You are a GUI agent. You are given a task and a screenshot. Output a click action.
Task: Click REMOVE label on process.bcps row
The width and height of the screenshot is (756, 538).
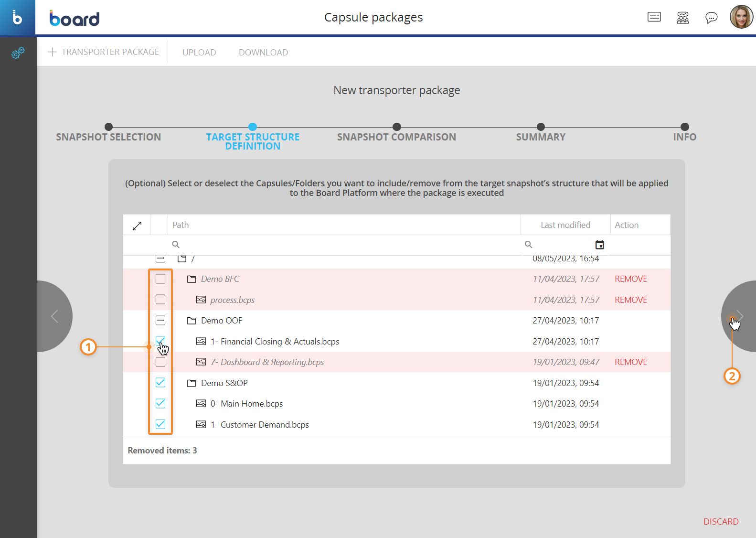631,300
